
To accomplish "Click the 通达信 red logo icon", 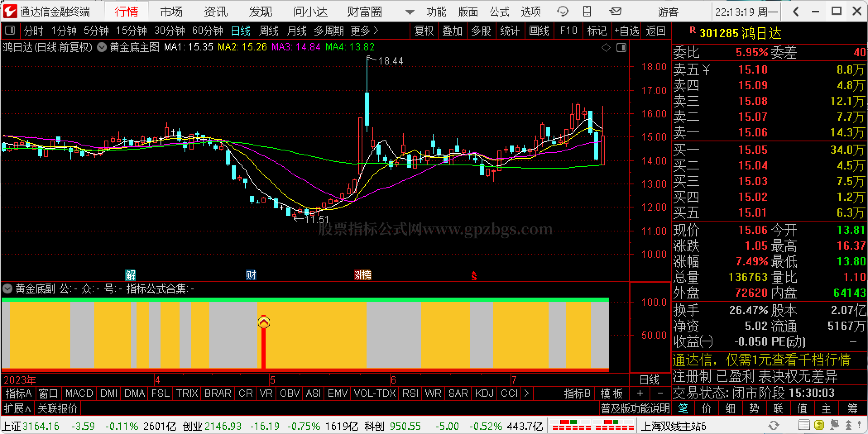I will click(10, 11).
